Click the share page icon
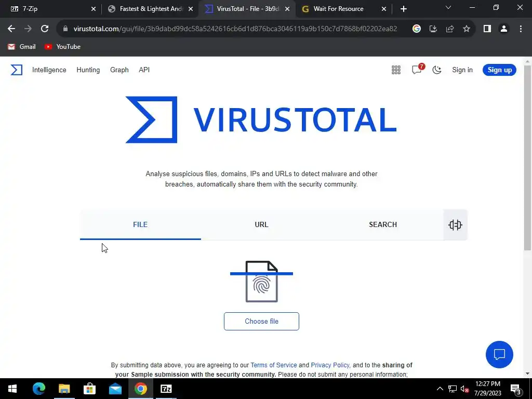 (450, 29)
